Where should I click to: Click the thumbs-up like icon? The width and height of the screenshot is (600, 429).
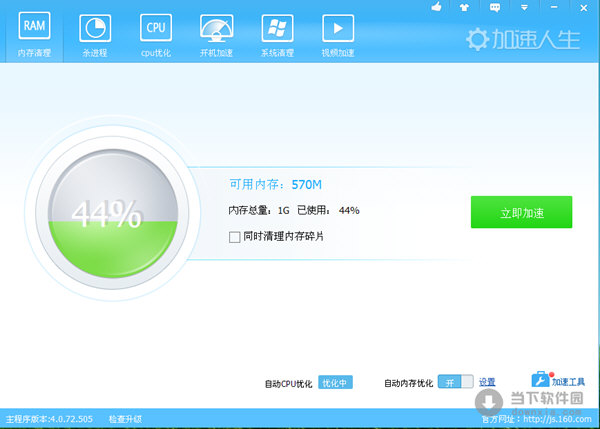pos(436,7)
